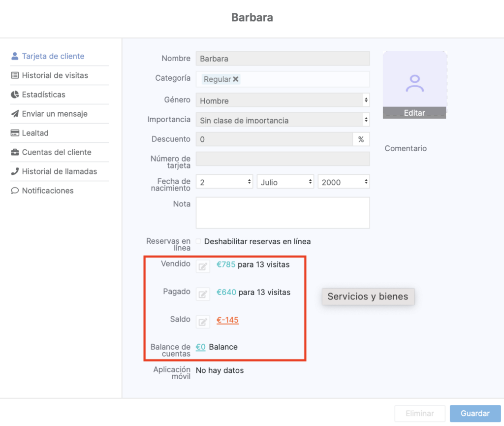504x426 pixels.
Task: Open the birth month Julio dropdown
Action: [x=285, y=182]
